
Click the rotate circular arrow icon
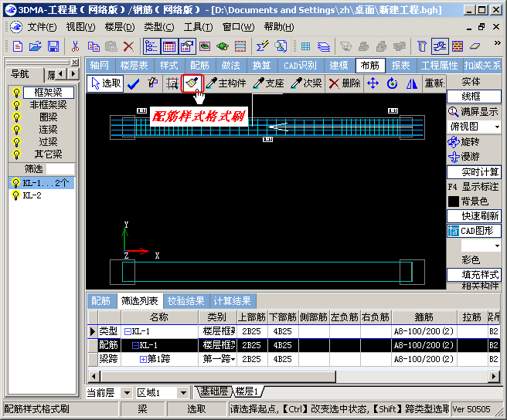392,83
